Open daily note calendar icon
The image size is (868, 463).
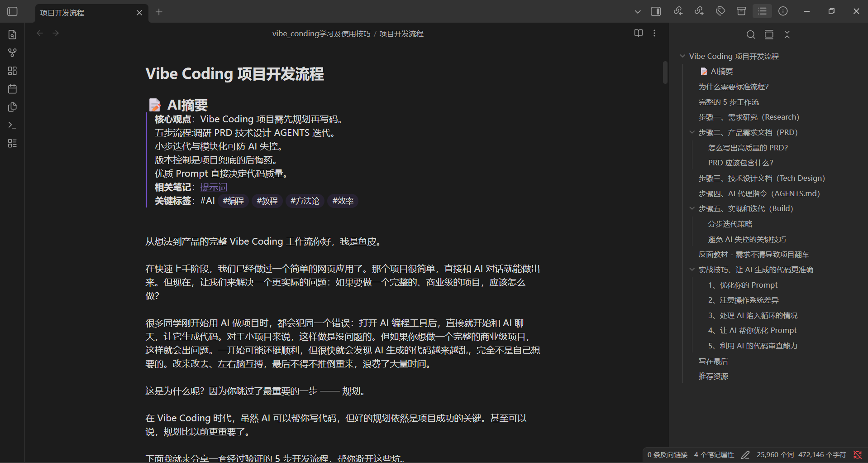click(x=13, y=89)
